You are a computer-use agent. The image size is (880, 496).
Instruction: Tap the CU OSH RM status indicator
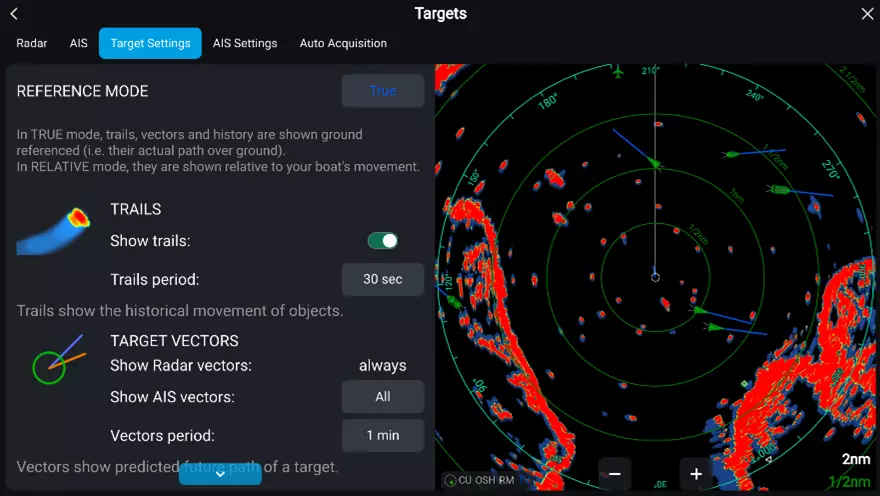[486, 480]
